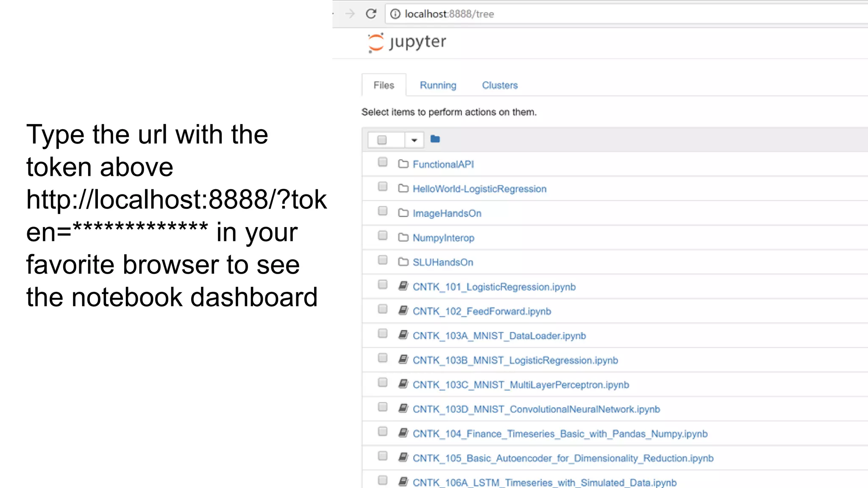Check the box for ImageHandsOn folder
Viewport: 868px width, 488px height.
pyautogui.click(x=383, y=211)
